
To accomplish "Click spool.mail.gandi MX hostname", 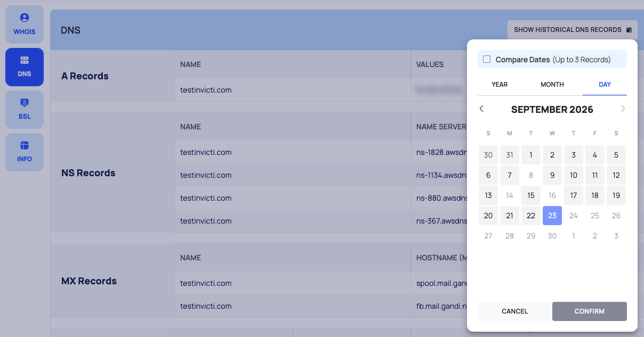I will click(x=441, y=283).
